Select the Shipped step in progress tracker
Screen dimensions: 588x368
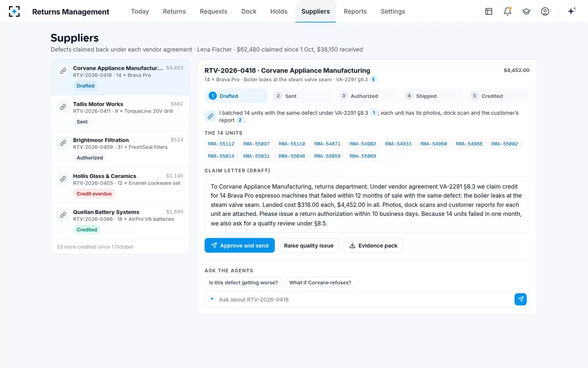(432, 96)
